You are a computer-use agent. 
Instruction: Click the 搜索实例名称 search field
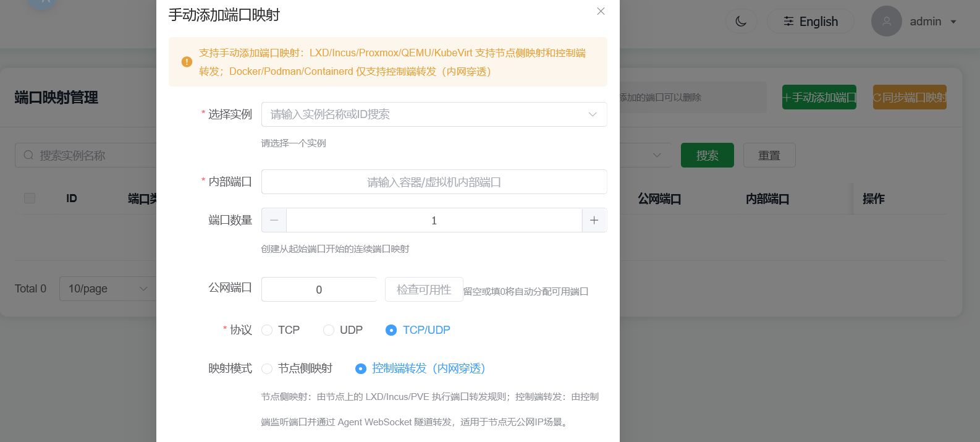point(87,155)
